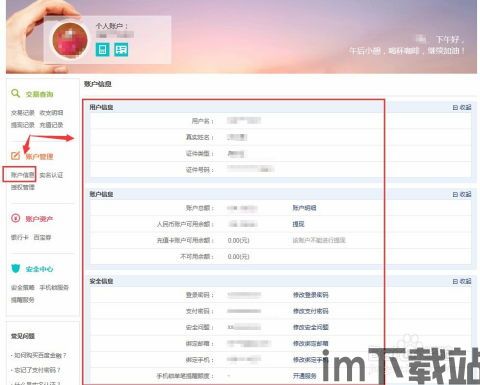The height and width of the screenshot is (385, 480).
Task: Click the 账户信息 page title
Action: point(98,84)
